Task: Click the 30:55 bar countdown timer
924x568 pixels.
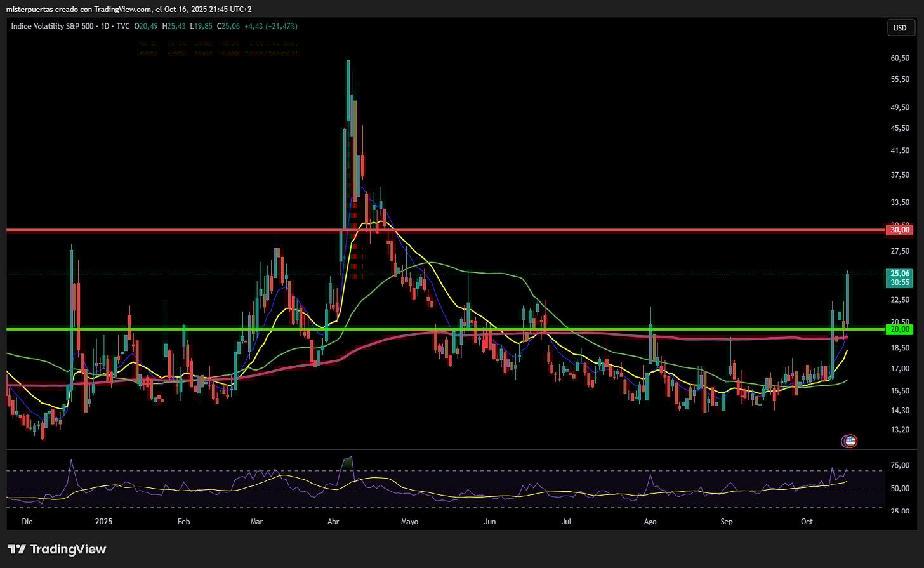Action: pos(900,282)
